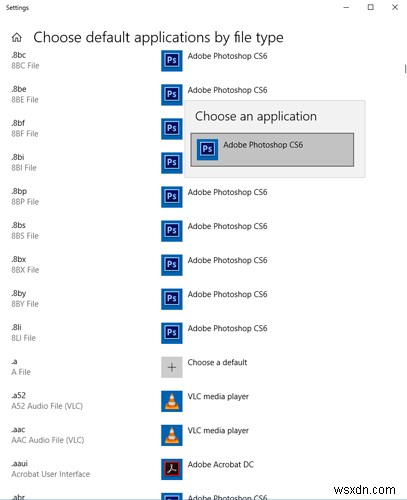This screenshot has width=407, height=500.
Task: Maximize the Settings window
Action: (371, 7)
